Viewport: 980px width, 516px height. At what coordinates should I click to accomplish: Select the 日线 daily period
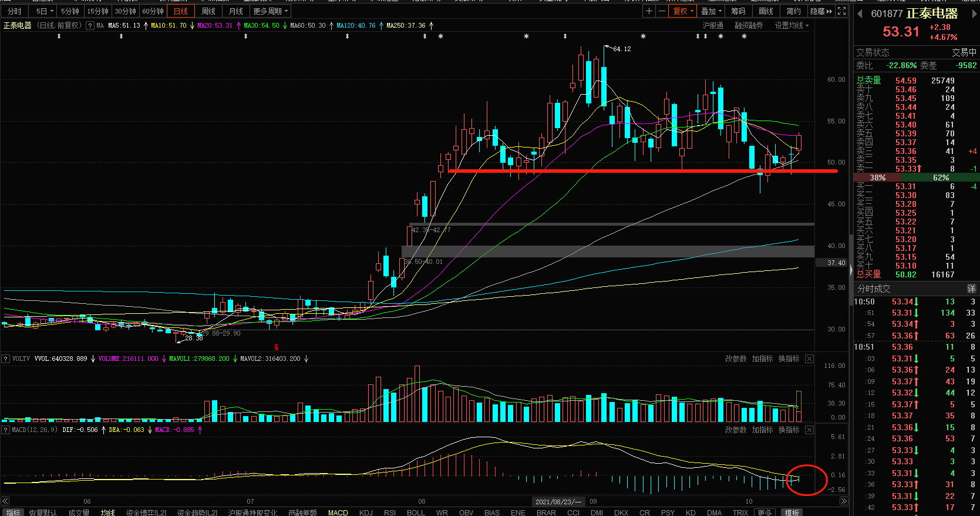point(181,11)
